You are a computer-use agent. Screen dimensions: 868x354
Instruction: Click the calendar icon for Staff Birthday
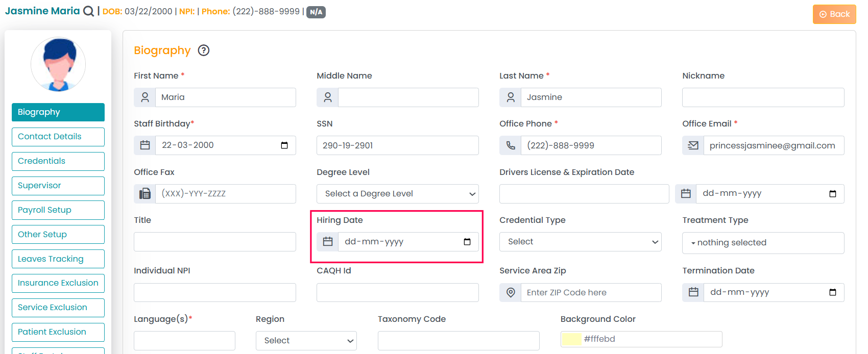[145, 145]
